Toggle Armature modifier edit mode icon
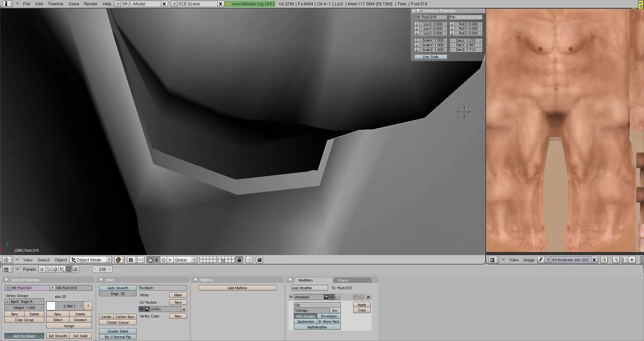Screen dimensions: 644x341 [x=337, y=297]
